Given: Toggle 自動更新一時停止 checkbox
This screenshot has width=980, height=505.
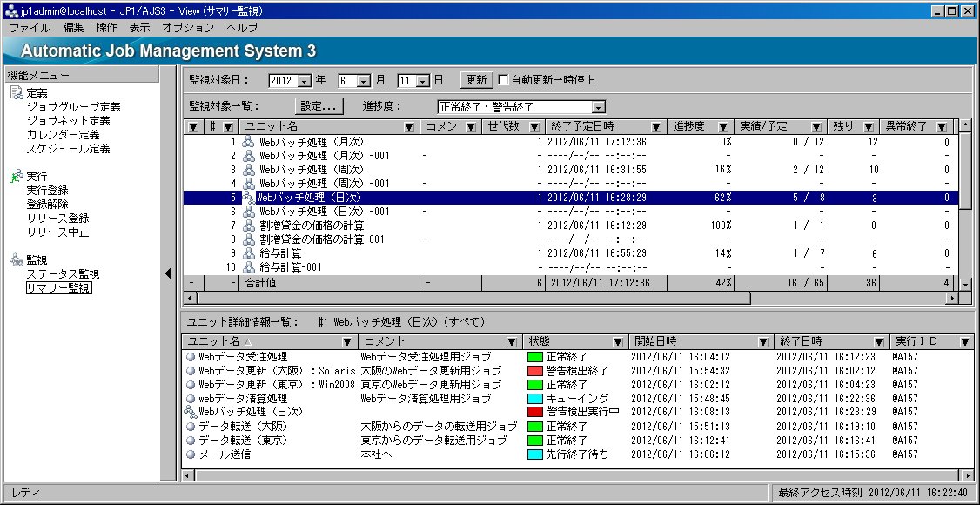Looking at the screenshot, I should click(504, 80).
